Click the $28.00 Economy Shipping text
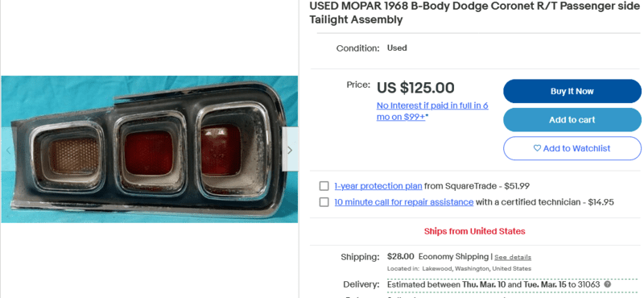 point(438,257)
